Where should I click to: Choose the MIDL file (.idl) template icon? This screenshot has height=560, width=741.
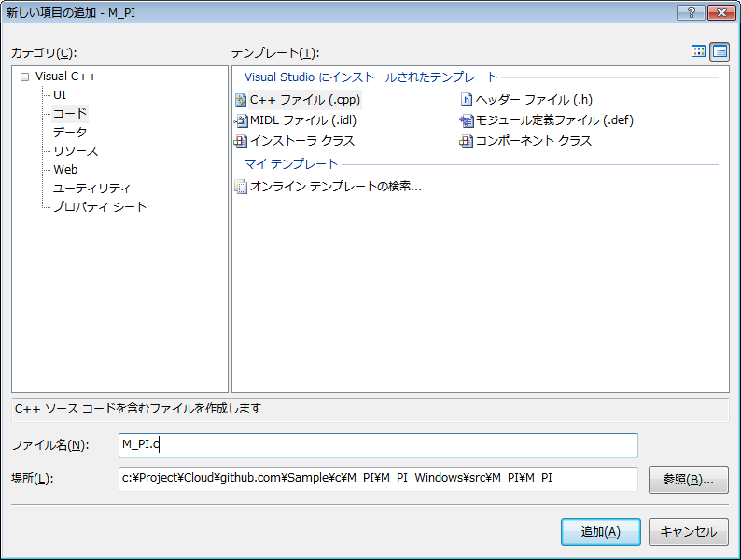[x=241, y=121]
